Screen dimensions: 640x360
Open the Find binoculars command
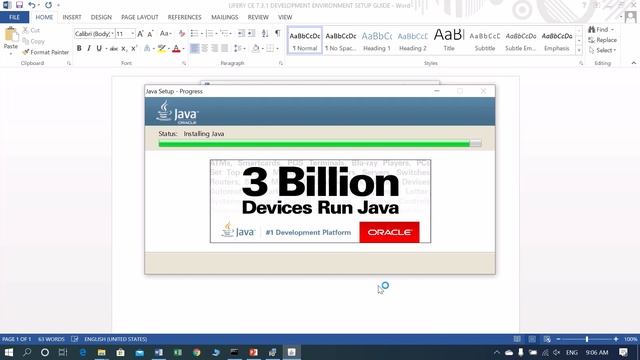coord(598,30)
